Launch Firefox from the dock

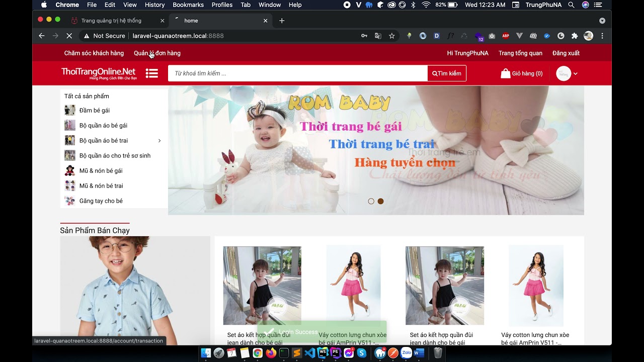(x=271, y=353)
